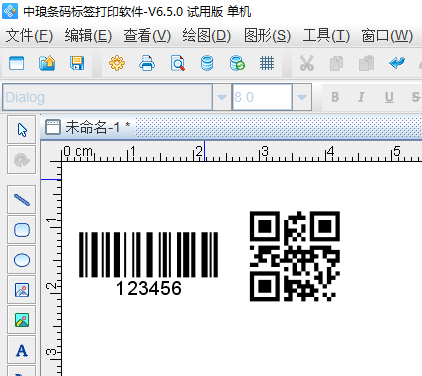Screen dimensions: 422x376
Task: Click the app logo in title bar
Action: coord(10,11)
